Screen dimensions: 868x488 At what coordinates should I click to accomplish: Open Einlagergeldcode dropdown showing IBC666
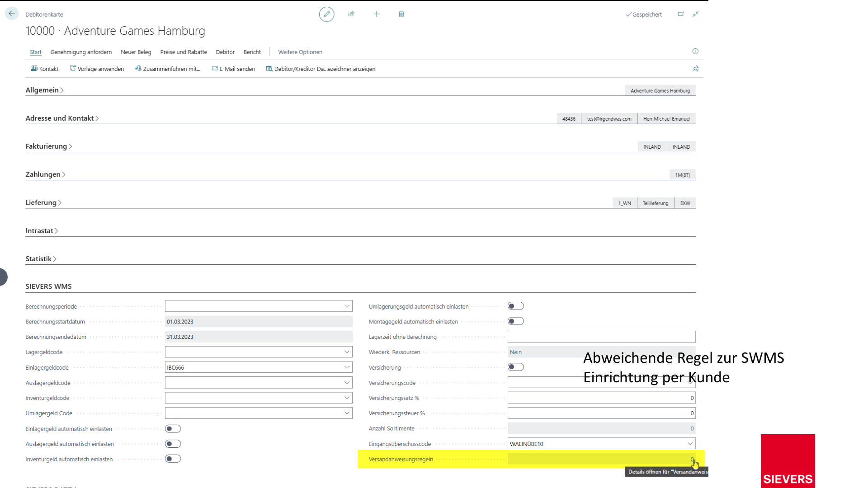347,367
